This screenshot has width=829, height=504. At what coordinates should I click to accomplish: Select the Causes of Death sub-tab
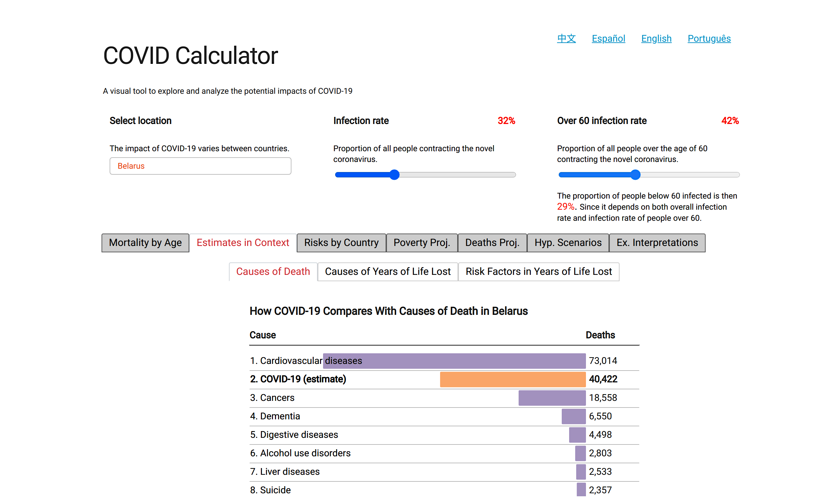pyautogui.click(x=273, y=271)
